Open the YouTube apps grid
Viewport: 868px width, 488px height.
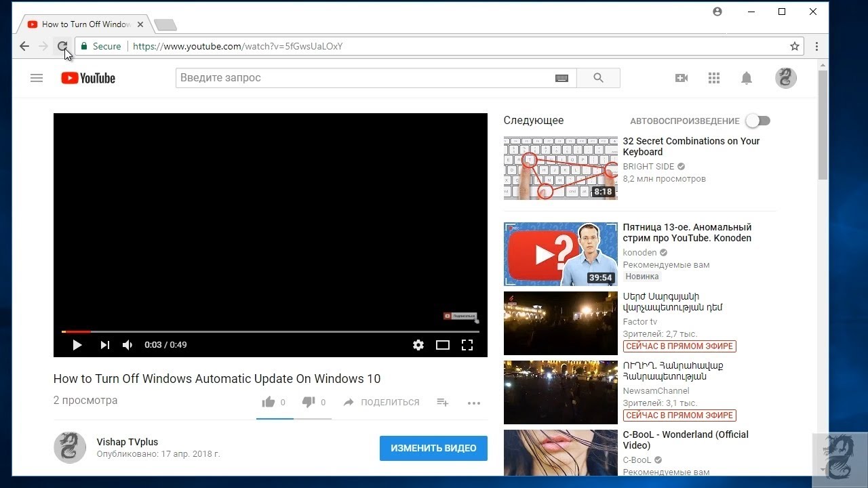pos(714,78)
